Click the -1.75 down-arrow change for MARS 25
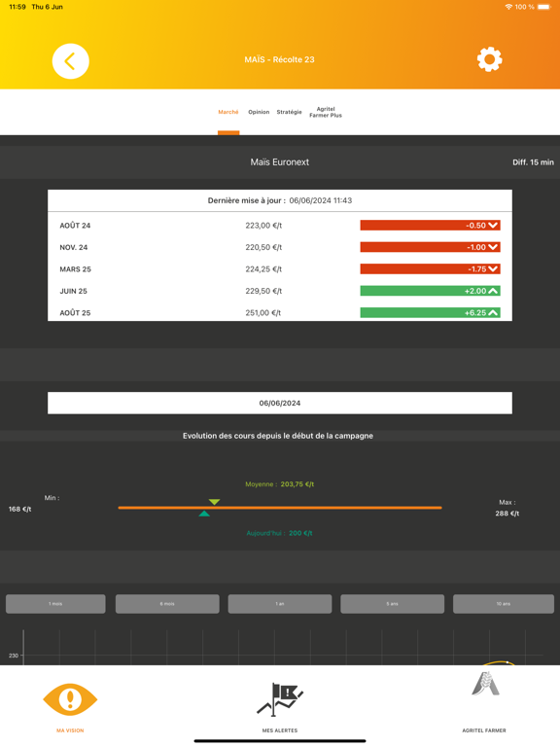The height and width of the screenshot is (747, 560). [x=430, y=269]
